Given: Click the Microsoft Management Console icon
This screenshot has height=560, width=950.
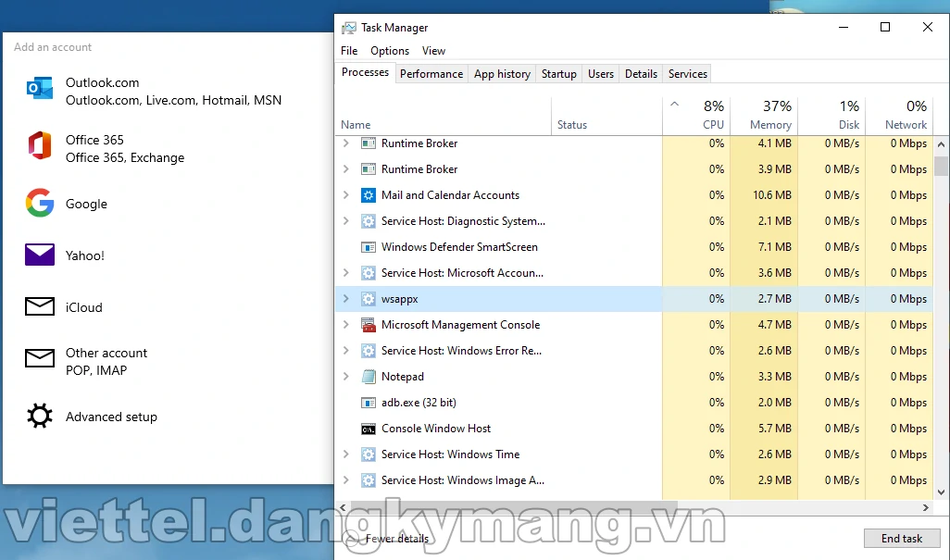Looking at the screenshot, I should [368, 325].
